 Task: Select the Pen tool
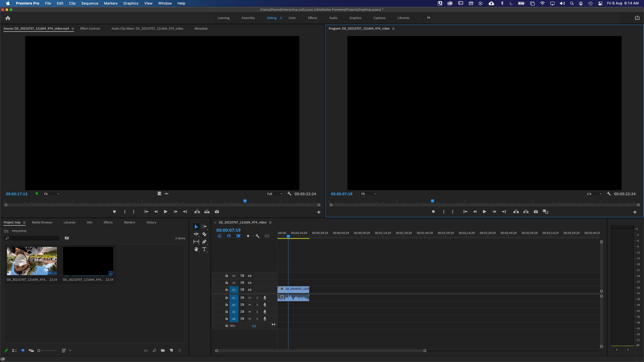pyautogui.click(x=204, y=242)
